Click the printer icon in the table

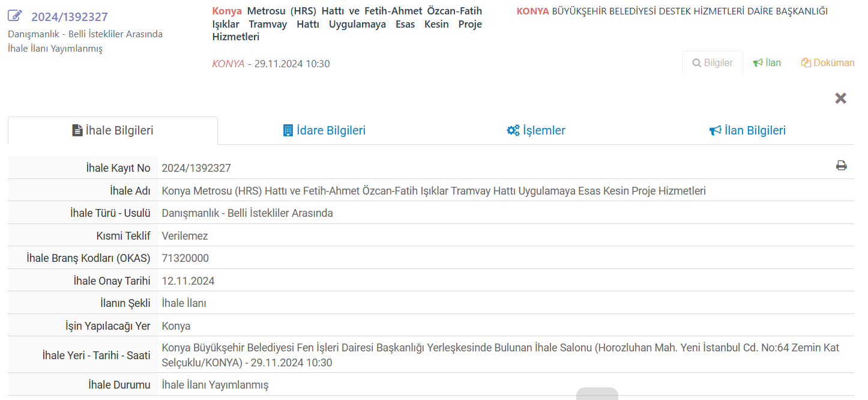click(x=841, y=166)
